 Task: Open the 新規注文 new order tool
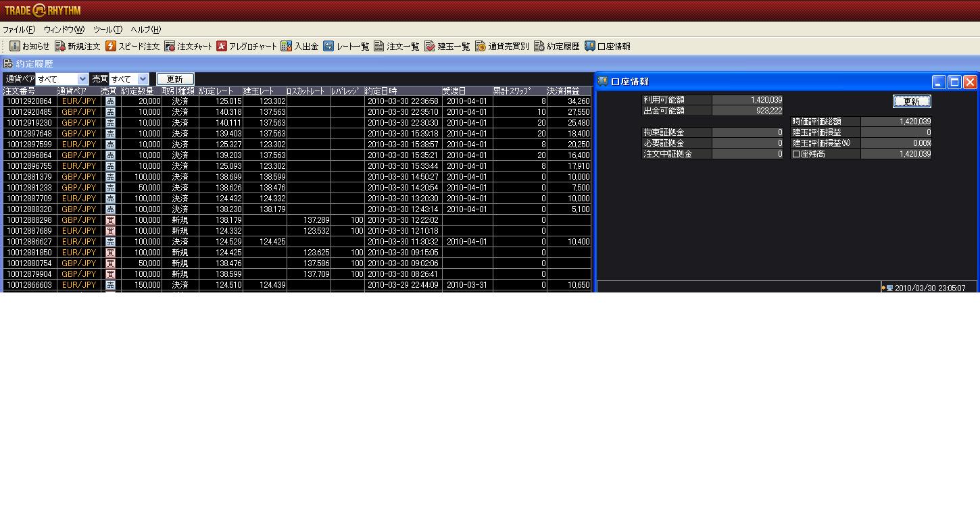[x=78, y=47]
